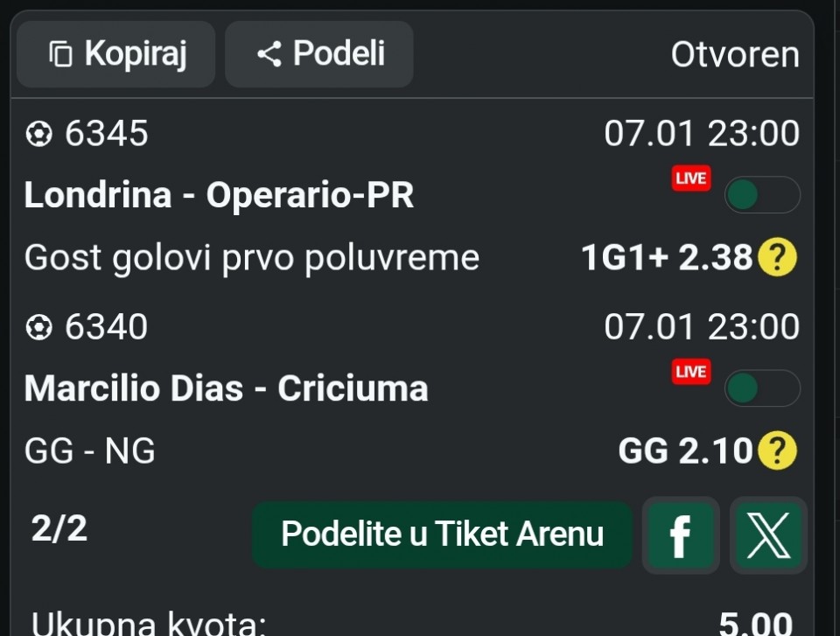Select the 1G1+ 2.38 odds
The width and height of the screenshot is (840, 636).
click(666, 257)
